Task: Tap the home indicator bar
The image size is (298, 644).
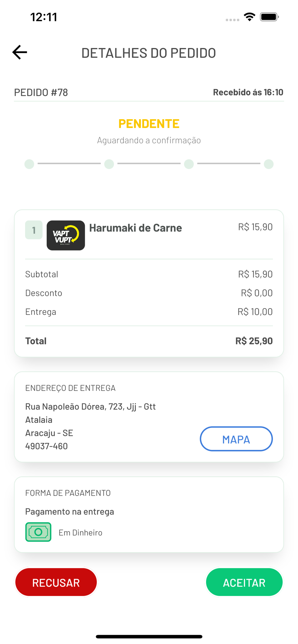Action: tap(149, 637)
